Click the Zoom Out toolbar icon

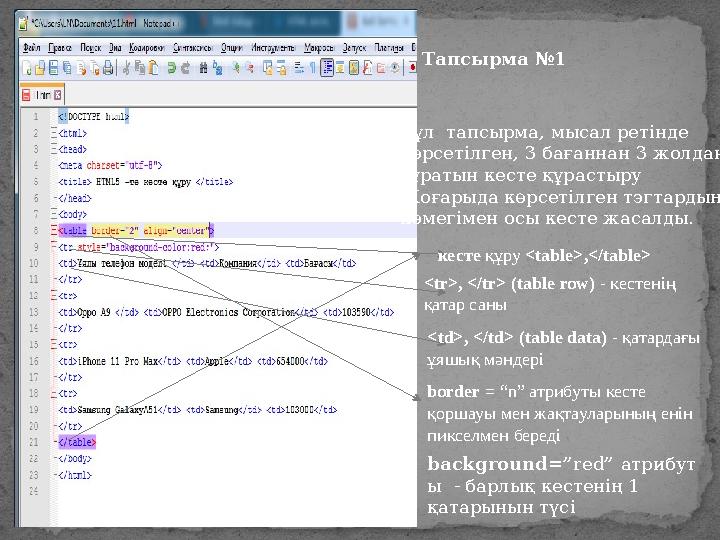point(250,68)
